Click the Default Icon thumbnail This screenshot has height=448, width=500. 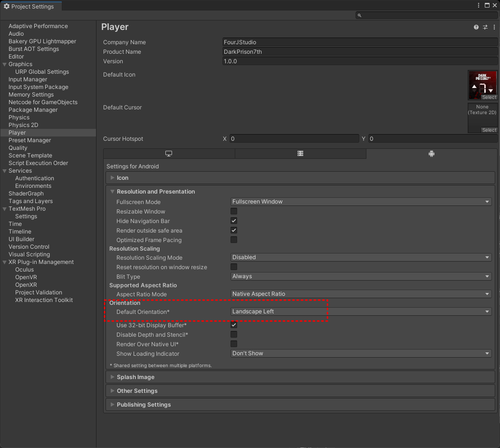482,85
